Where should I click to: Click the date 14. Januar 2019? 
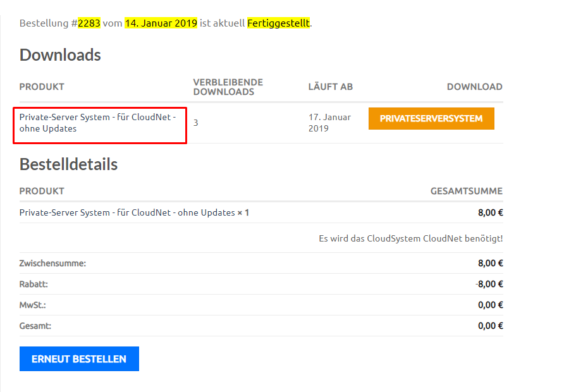point(161,23)
